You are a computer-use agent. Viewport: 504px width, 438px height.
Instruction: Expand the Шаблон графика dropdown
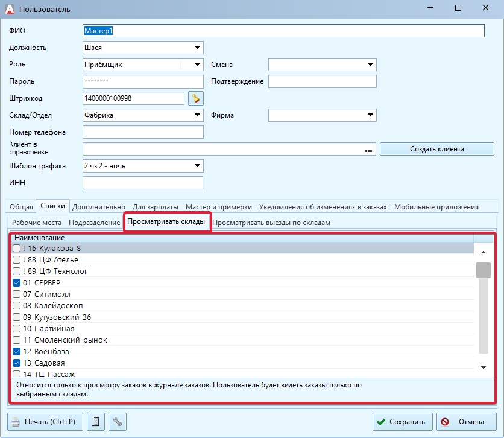click(x=197, y=166)
